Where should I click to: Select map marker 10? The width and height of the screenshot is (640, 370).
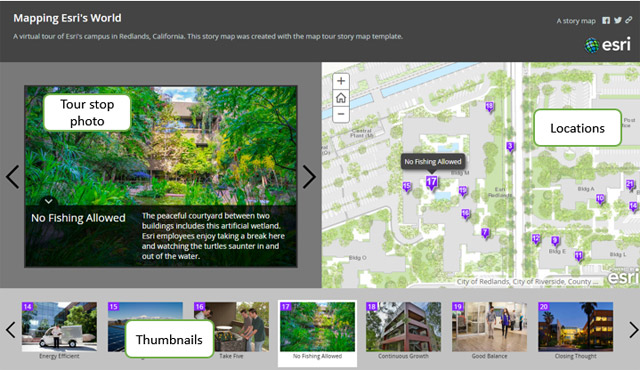pyautogui.click(x=600, y=199)
